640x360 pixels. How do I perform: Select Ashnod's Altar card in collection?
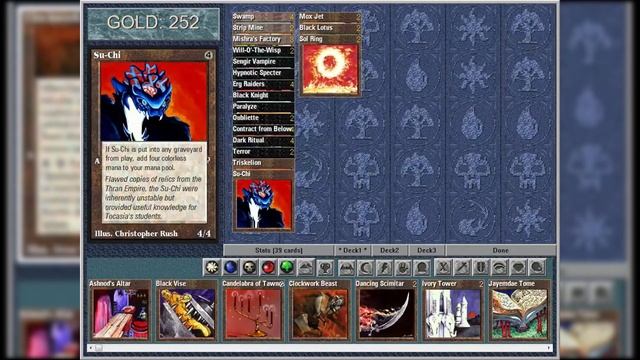[x=120, y=310]
